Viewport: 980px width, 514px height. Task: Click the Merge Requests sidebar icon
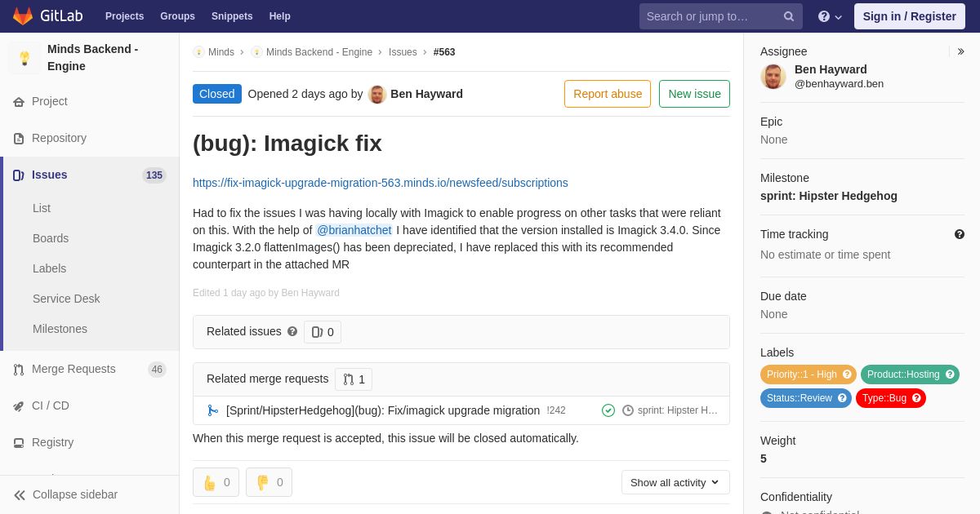coord(19,370)
